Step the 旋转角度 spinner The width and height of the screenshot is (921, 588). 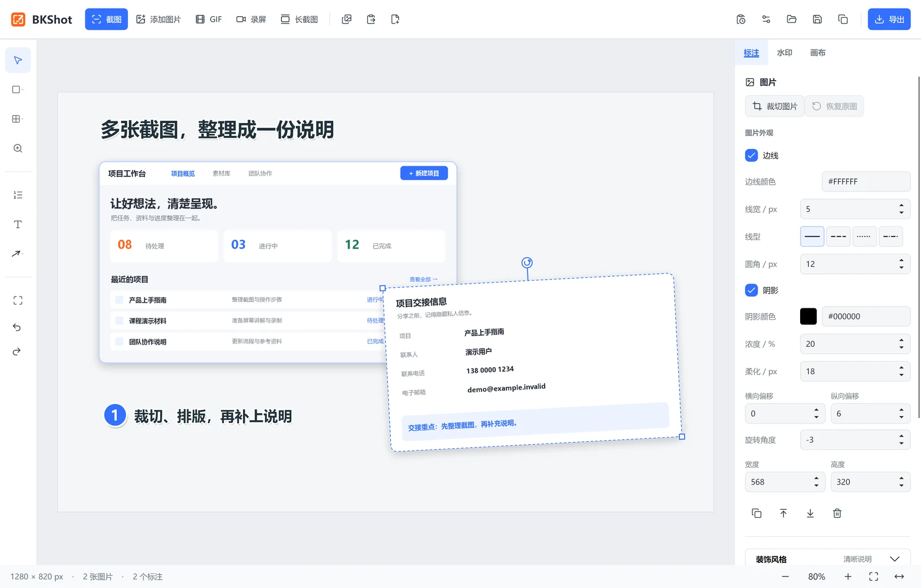(x=901, y=440)
